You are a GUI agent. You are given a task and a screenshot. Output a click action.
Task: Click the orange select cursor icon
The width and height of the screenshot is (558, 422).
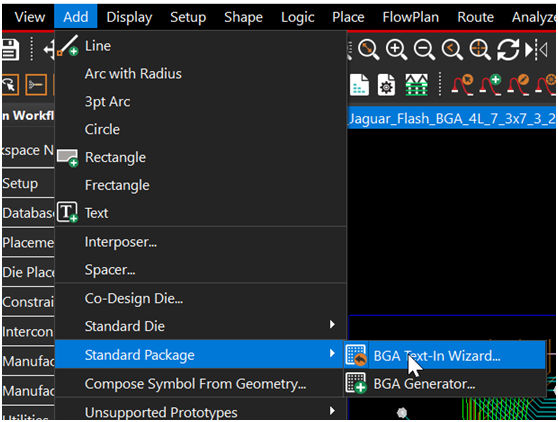[x=10, y=85]
